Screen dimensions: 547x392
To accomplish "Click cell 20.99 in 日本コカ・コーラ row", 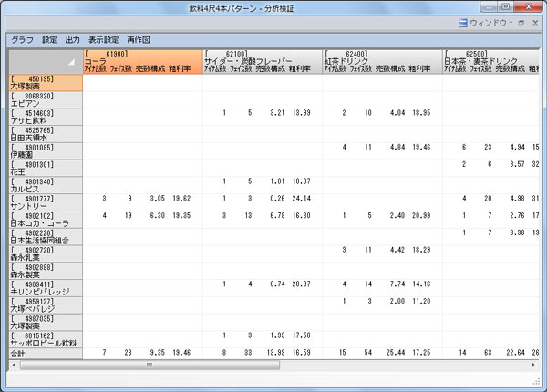I will pyautogui.click(x=421, y=215).
